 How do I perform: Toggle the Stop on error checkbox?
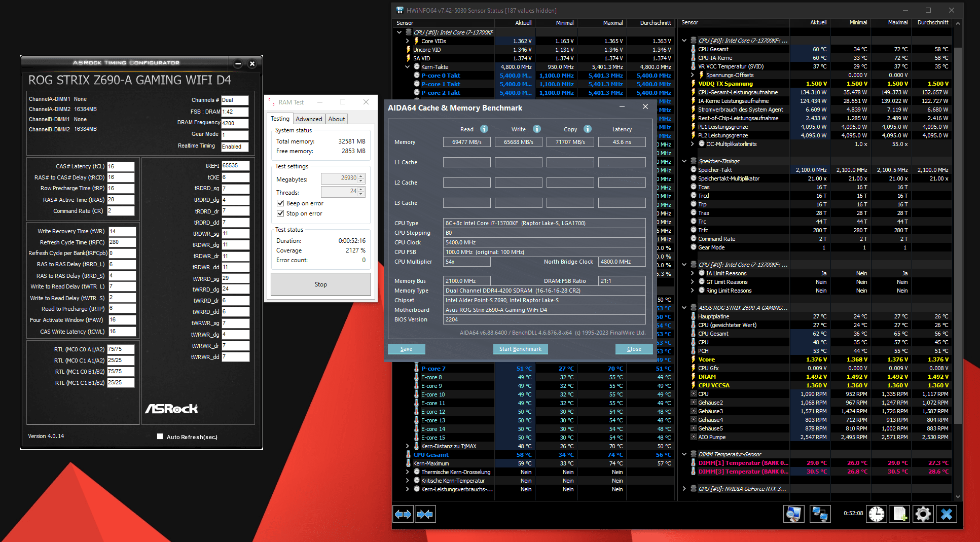pos(280,213)
